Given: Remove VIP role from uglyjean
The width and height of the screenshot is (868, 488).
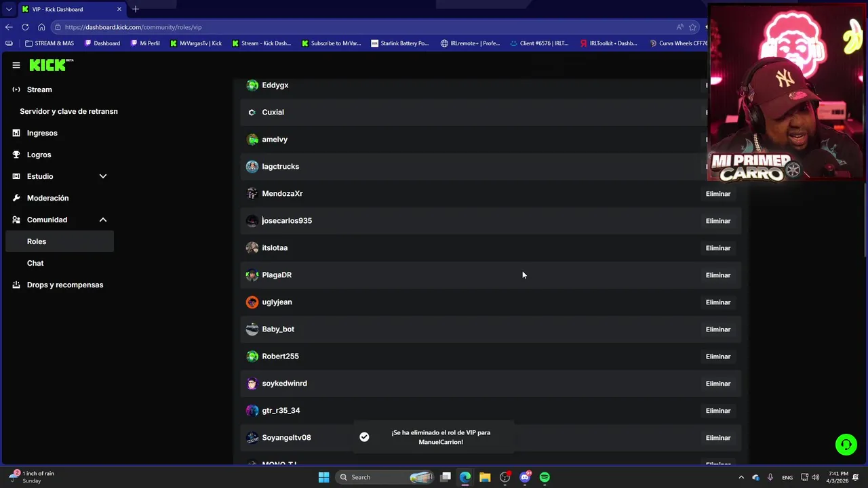Looking at the screenshot, I should (717, 302).
